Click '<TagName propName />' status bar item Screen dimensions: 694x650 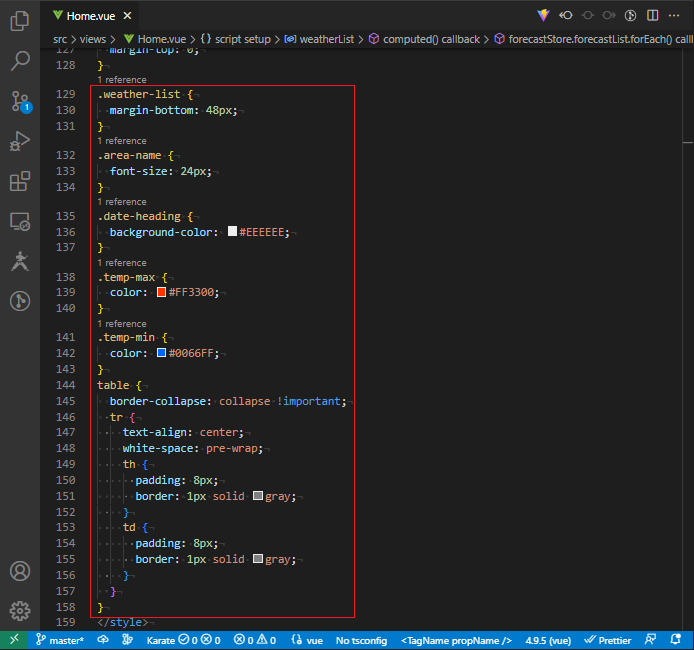[x=456, y=640]
